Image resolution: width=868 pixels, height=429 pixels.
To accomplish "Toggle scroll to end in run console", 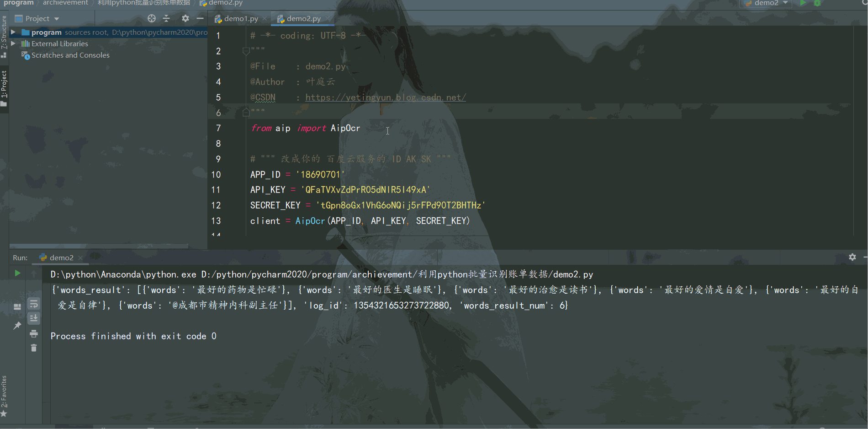I will (x=34, y=318).
